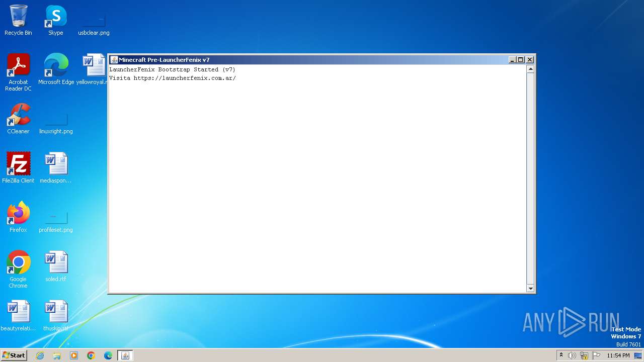Open the volume speaker tray icon
The height and width of the screenshot is (362, 644).
572,355
